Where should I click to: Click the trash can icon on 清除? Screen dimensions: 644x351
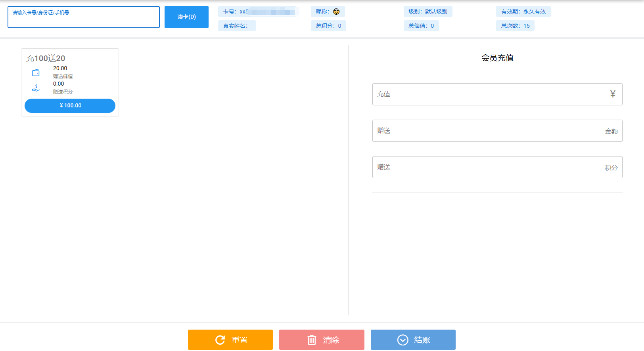coord(312,340)
